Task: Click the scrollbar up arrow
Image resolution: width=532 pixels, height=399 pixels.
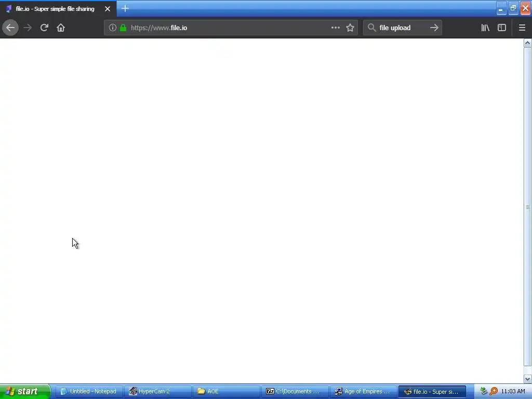Action: (x=528, y=43)
